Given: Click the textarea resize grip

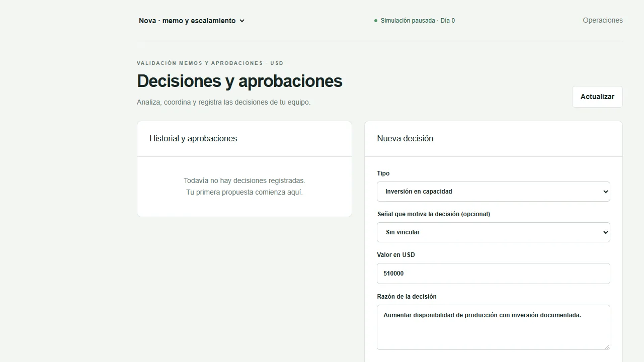Looking at the screenshot, I should [x=606, y=346].
